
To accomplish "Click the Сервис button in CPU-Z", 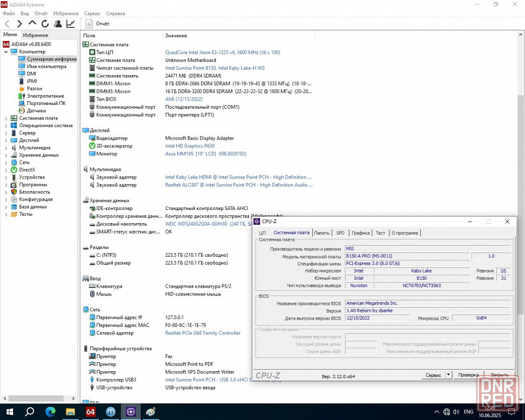I will pos(433,375).
